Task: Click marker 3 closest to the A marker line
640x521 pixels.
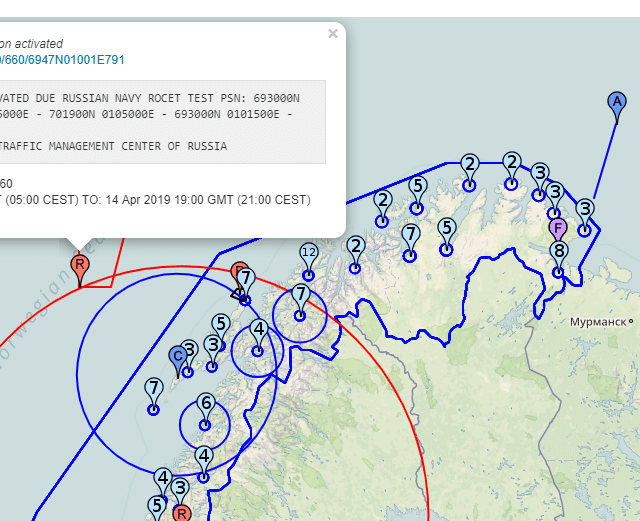Action: [585, 210]
